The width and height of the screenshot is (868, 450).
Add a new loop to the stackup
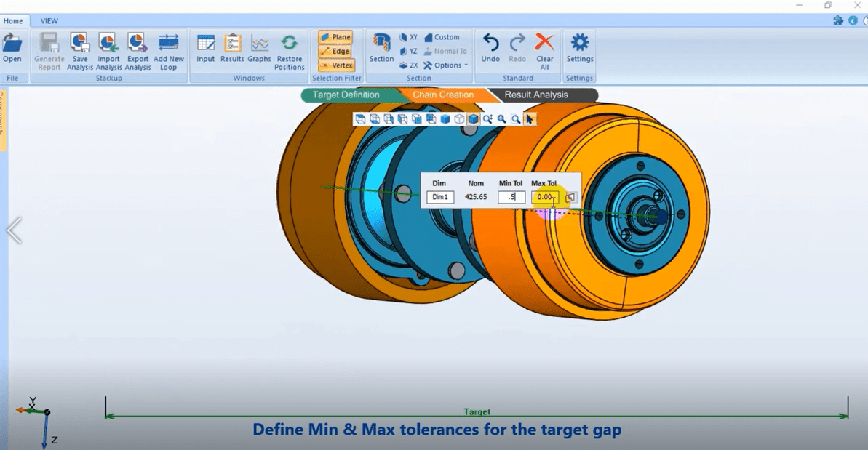pyautogui.click(x=169, y=44)
